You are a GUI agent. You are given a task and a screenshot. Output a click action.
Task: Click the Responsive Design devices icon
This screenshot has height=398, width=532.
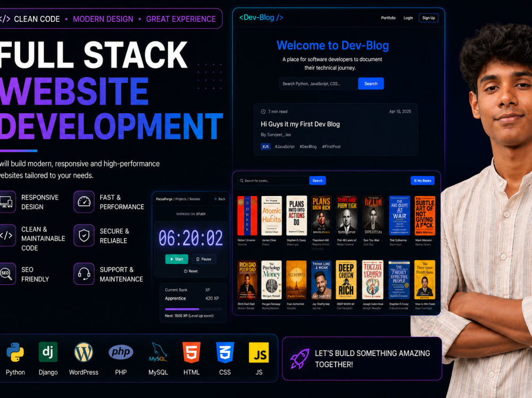(6, 202)
